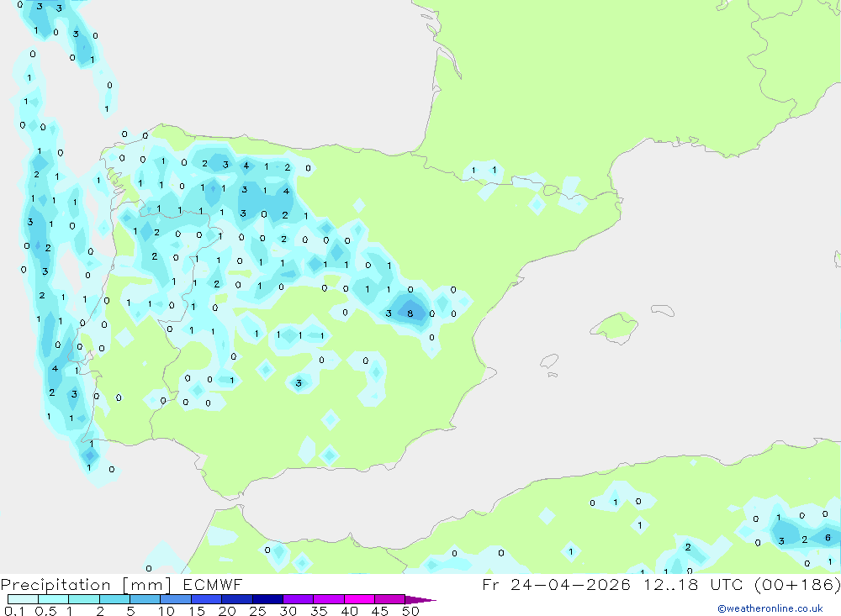
Task: Click the green Mallorca island
Action: tap(615, 326)
